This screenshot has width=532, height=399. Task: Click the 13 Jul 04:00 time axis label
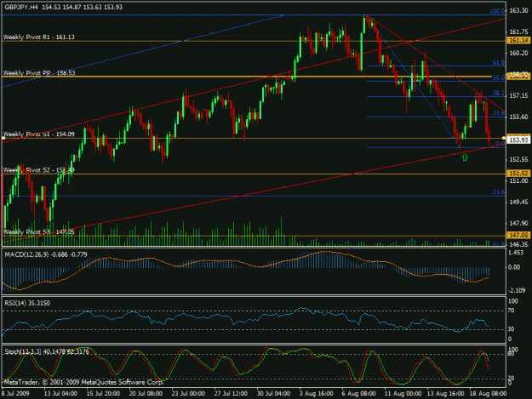pos(60,394)
